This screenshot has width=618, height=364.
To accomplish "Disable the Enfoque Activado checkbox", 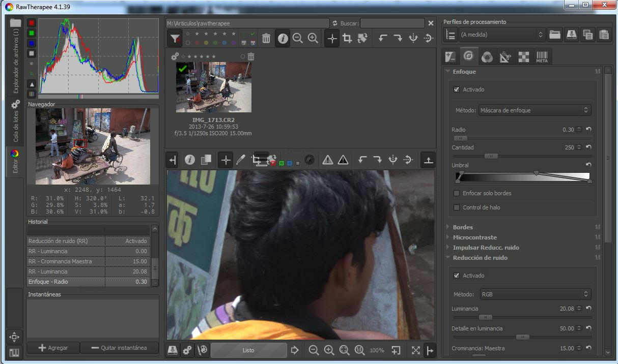I will 457,89.
